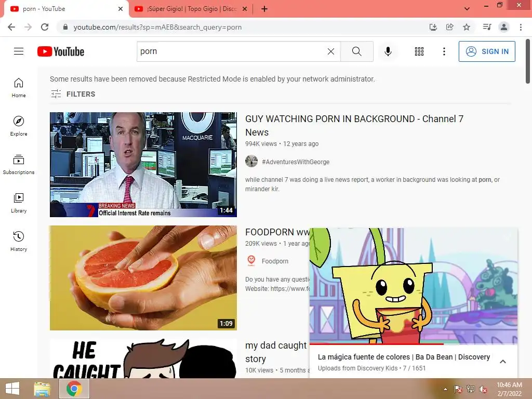This screenshot has width=532, height=399.
Task: Open 'GUY WATCHING PORN IN BACKGROUND' video title
Action: (354, 126)
